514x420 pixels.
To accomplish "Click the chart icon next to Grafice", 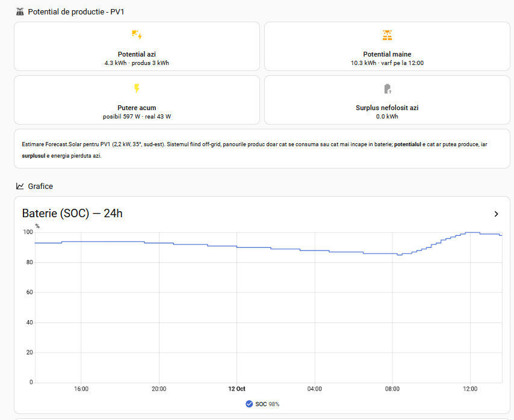I will 20,186.
